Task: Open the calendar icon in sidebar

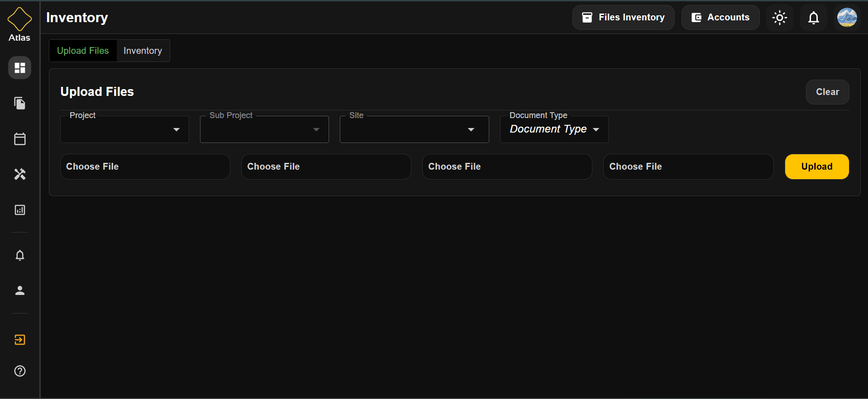Action: click(x=20, y=139)
